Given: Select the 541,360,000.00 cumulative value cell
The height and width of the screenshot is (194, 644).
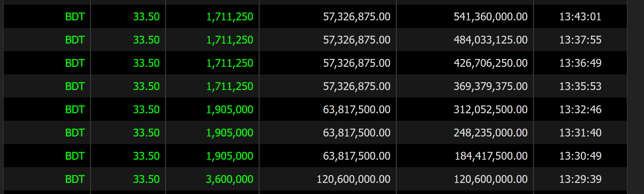Looking at the screenshot, I should 490,16.
